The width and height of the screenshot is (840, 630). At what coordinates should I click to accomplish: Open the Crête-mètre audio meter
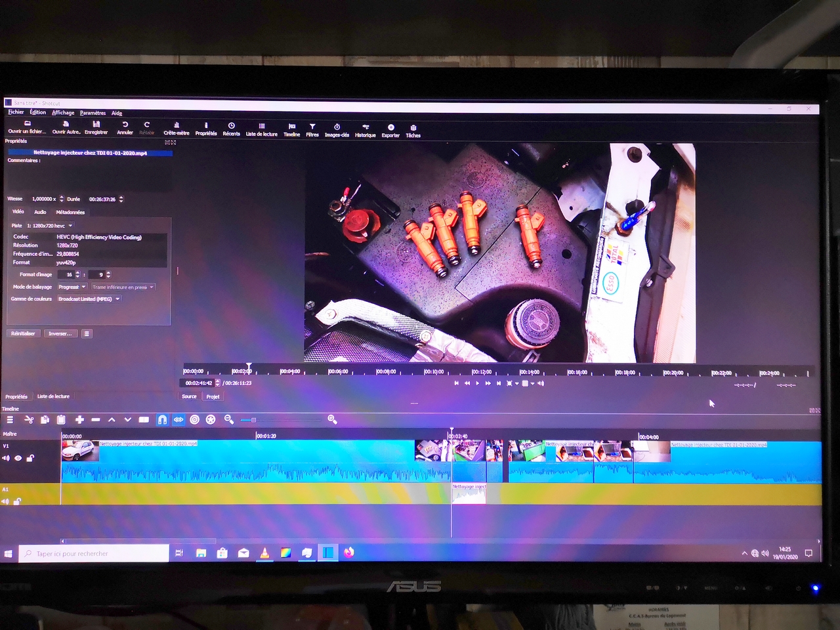pyautogui.click(x=176, y=129)
